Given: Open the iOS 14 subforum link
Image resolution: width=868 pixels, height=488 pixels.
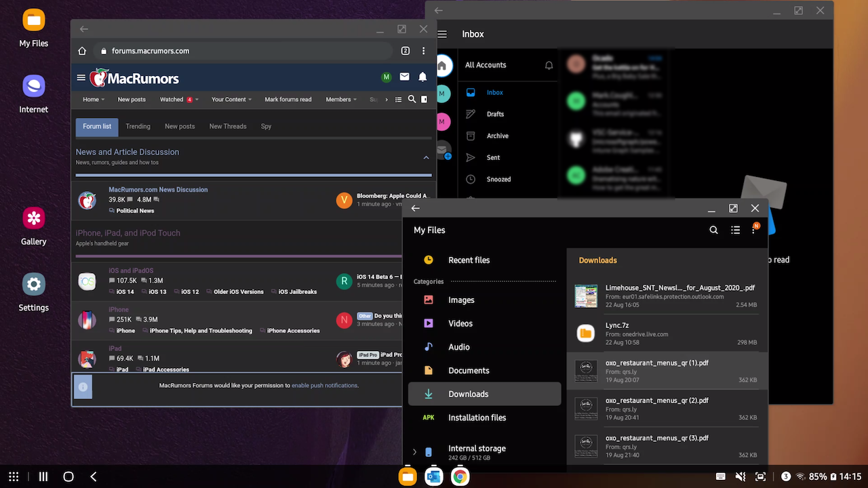Looking at the screenshot, I should point(125,292).
